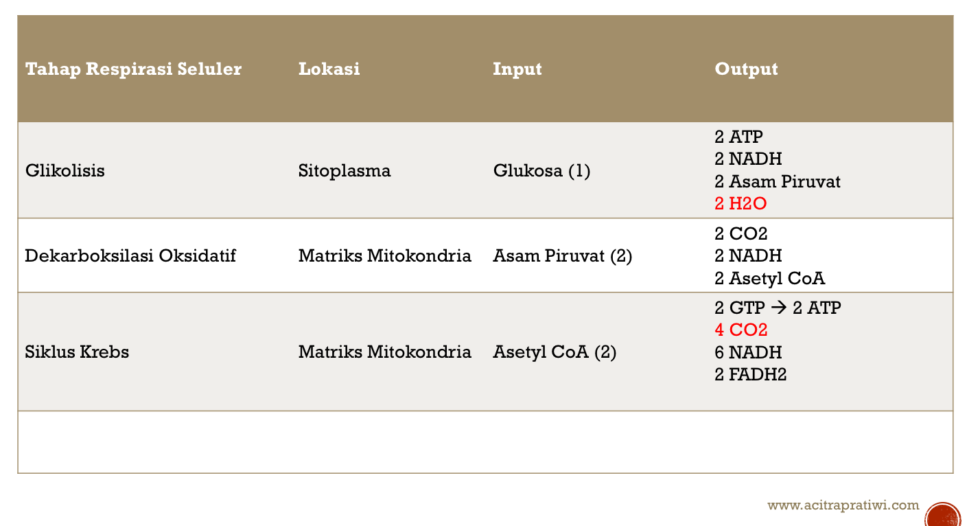Click the Input column header

pos(517,69)
